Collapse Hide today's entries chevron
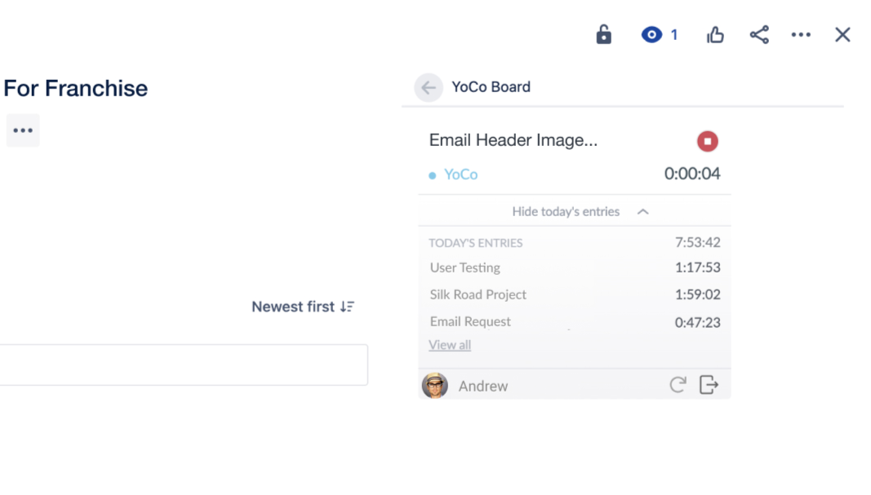This screenshot has height=495, width=871. [x=643, y=212]
